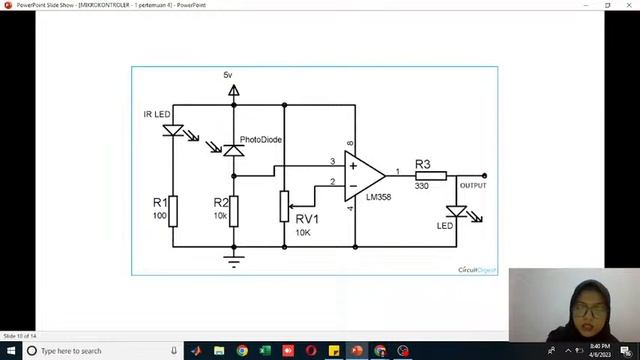Click the Cortana search circle icon
The height and width of the screenshot is (360, 640).
click(x=32, y=351)
